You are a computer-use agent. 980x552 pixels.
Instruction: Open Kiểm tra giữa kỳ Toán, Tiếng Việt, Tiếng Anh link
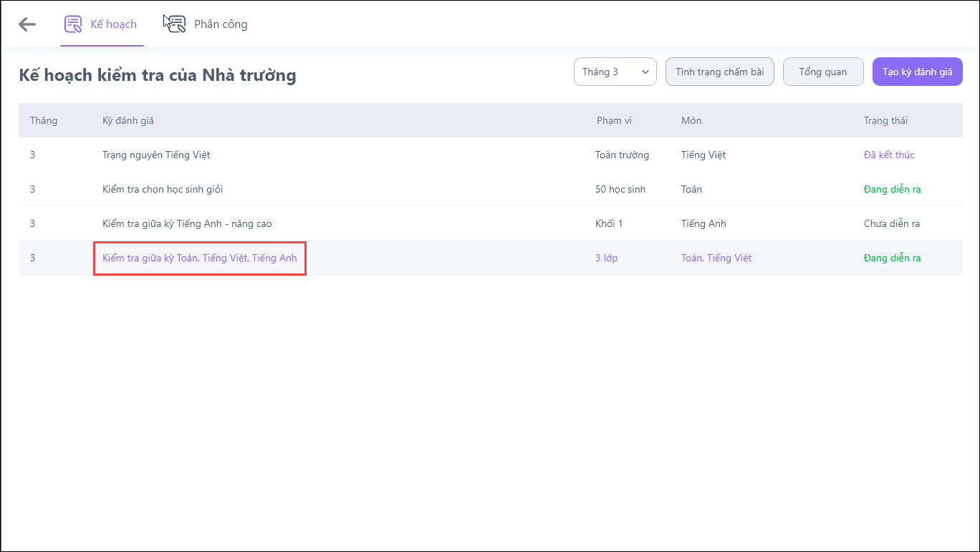pyautogui.click(x=199, y=258)
